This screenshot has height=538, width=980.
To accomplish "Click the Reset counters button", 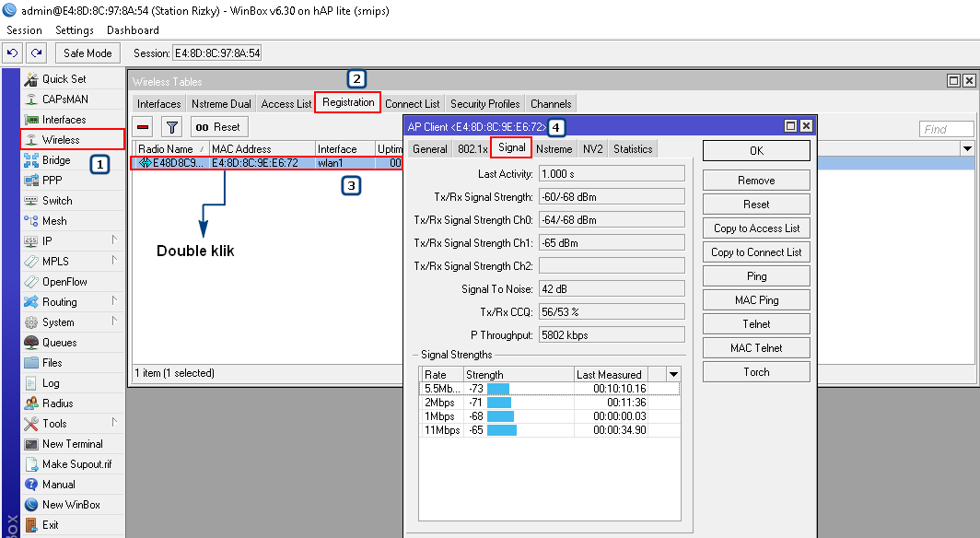I will point(219,127).
